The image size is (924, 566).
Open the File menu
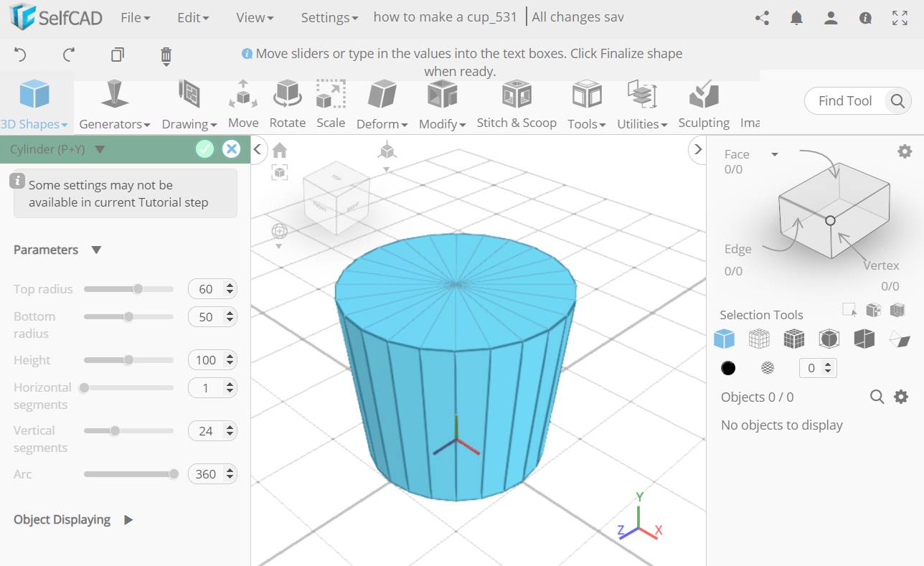coord(133,17)
